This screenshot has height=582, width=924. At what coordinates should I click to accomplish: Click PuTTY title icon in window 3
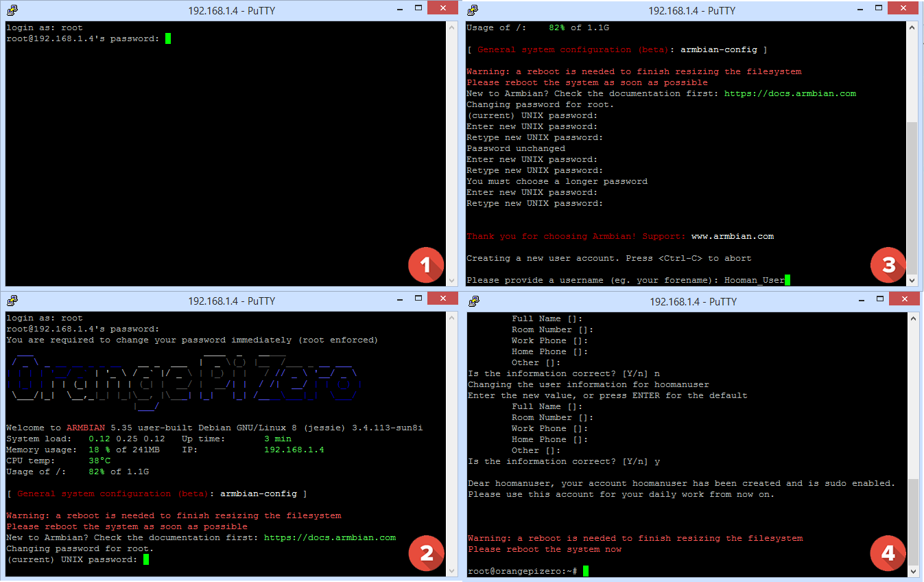(473, 10)
